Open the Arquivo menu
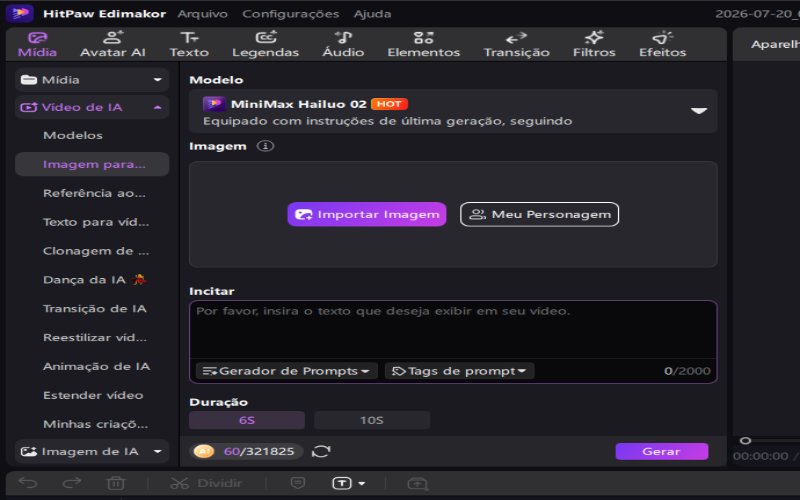The height and width of the screenshot is (500, 800). tap(203, 14)
